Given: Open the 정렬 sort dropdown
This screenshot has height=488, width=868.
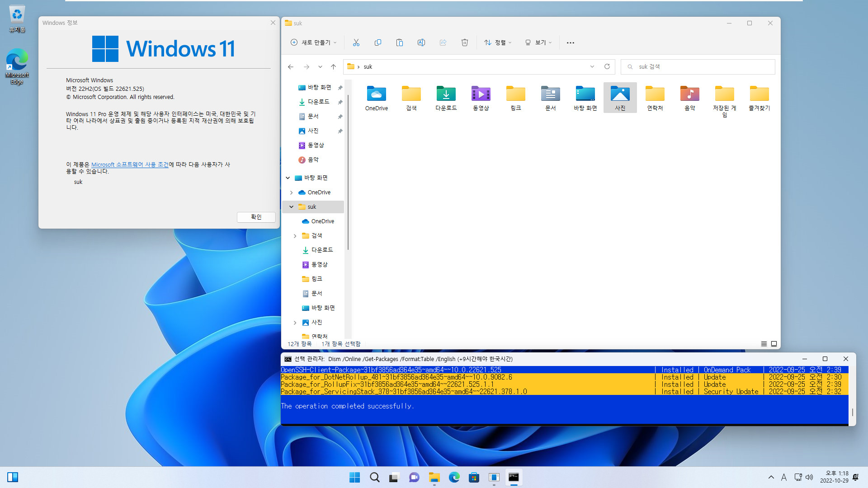Looking at the screenshot, I should pyautogui.click(x=498, y=42).
